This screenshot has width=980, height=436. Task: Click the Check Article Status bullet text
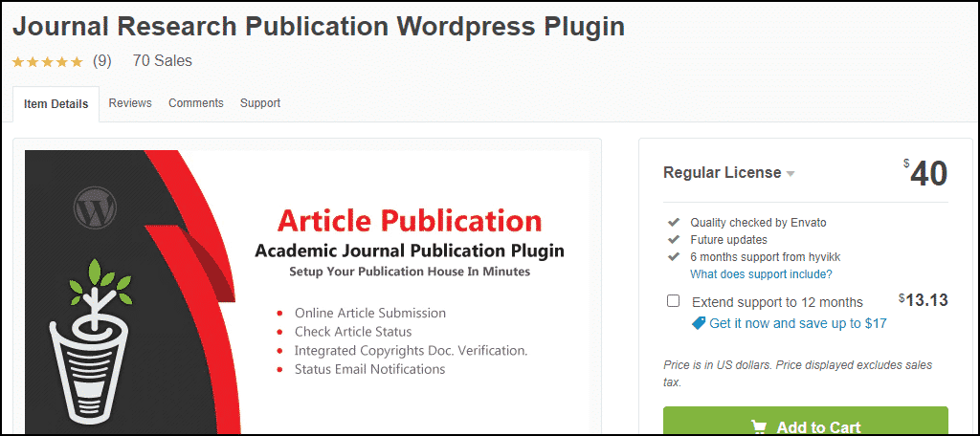353,332
